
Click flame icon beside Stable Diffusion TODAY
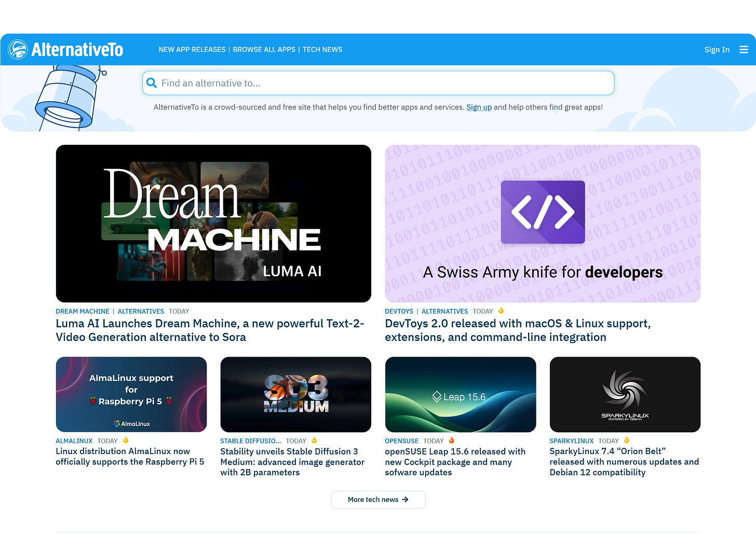tap(314, 441)
